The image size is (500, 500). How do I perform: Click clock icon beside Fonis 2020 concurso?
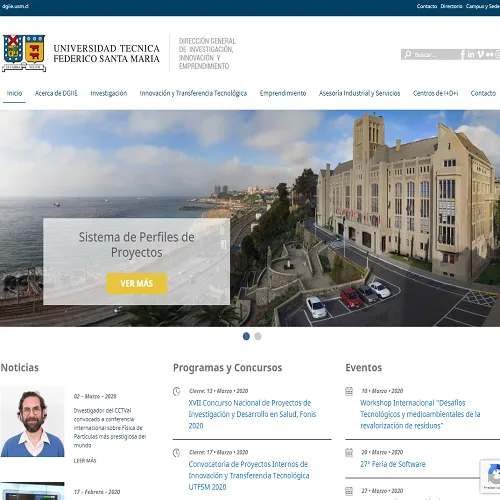pyautogui.click(x=176, y=391)
